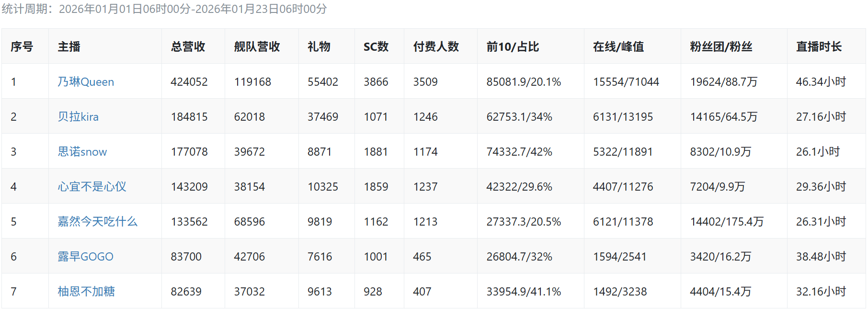
Task: Click the 总营收 column header
Action: [x=188, y=47]
